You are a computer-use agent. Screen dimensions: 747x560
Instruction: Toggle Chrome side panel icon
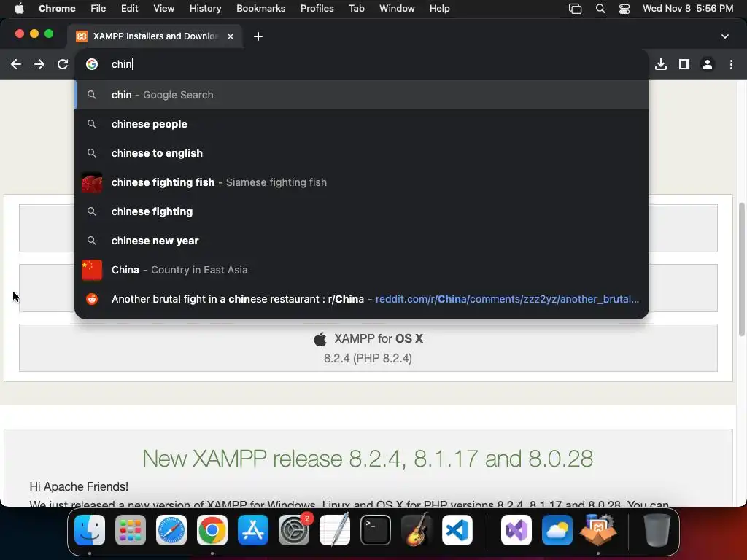coord(684,64)
